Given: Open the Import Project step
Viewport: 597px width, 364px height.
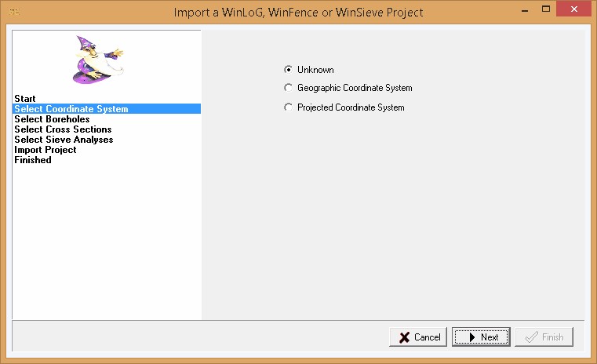Looking at the screenshot, I should [x=46, y=150].
